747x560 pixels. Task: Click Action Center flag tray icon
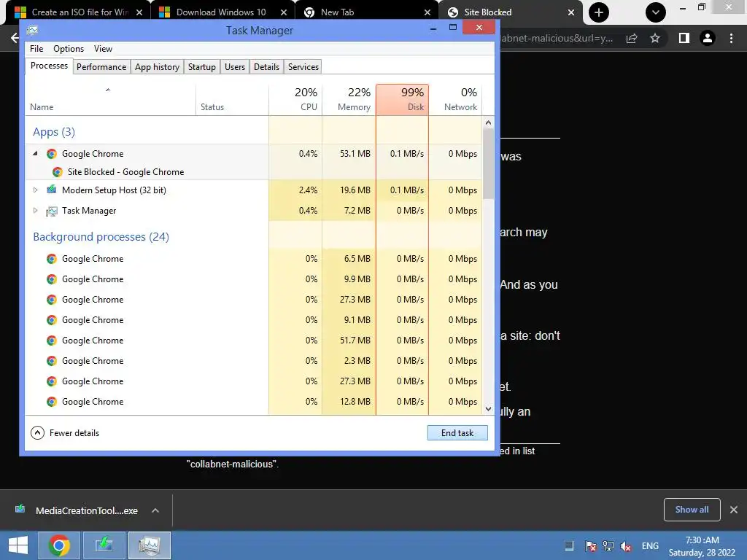coord(591,546)
